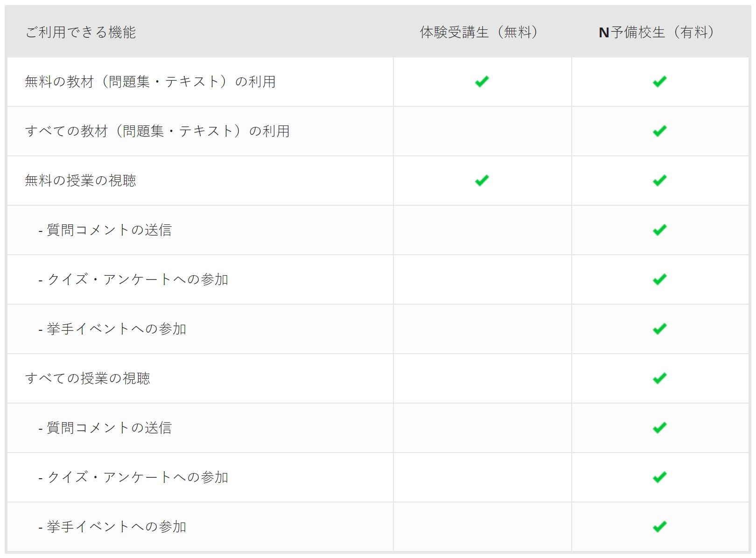
Task: Click the empty 体験受講生 cell for すべての教材 row
Action: (x=482, y=131)
